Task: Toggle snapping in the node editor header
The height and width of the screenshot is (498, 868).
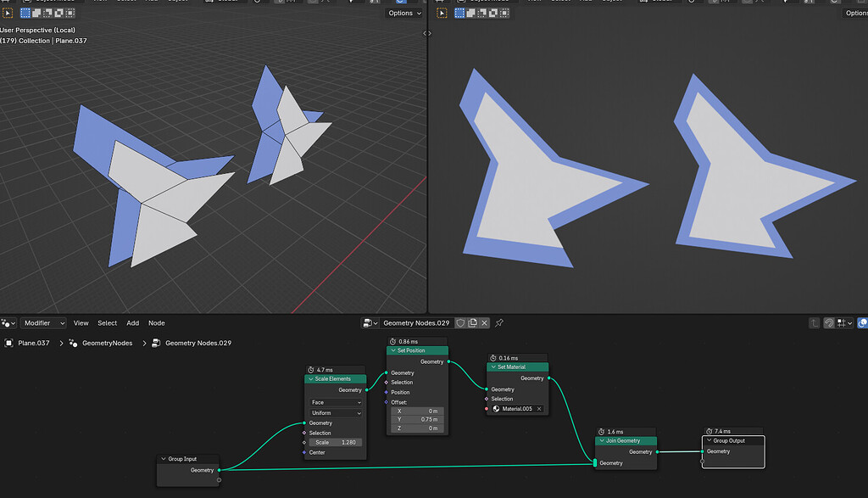Action: 829,323
